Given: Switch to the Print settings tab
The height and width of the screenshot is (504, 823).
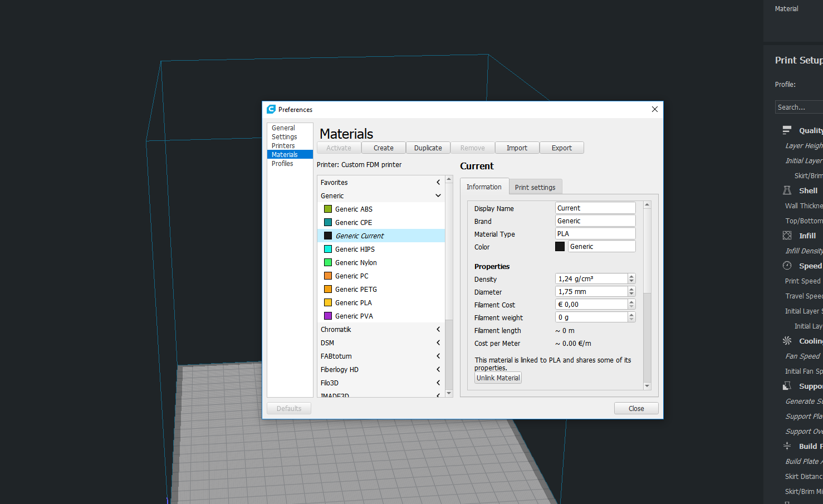Looking at the screenshot, I should tap(535, 187).
